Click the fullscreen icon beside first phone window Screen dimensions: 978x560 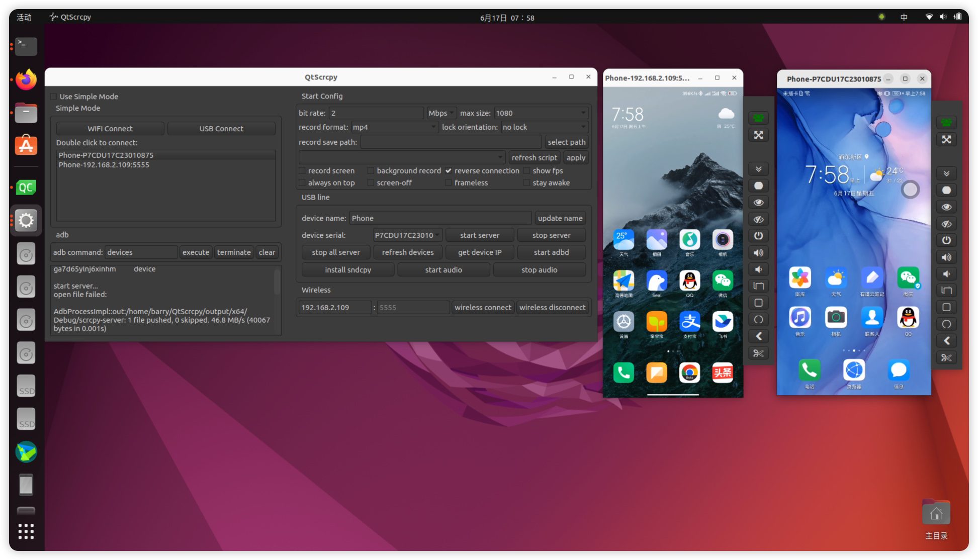pyautogui.click(x=758, y=135)
